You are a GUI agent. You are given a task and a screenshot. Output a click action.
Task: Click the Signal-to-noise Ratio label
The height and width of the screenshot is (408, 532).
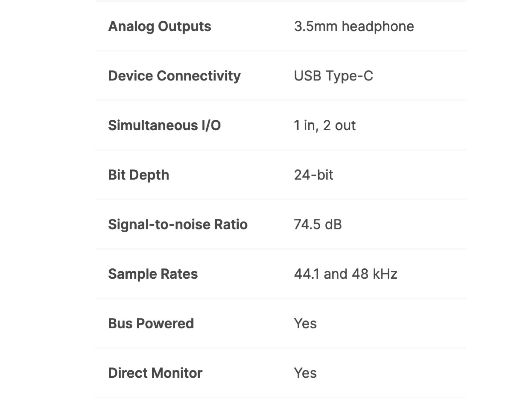(178, 225)
